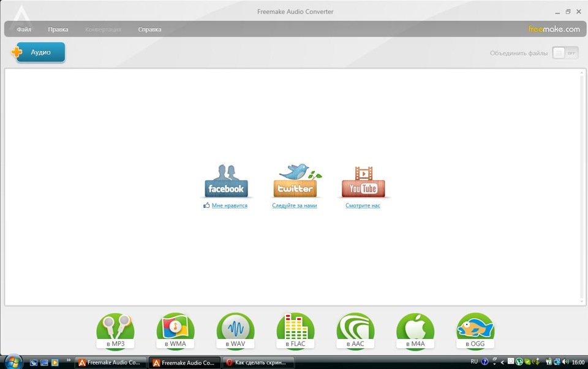This screenshot has height=369, width=588.
Task: Expand the quick launch chevron
Action: tap(69, 360)
